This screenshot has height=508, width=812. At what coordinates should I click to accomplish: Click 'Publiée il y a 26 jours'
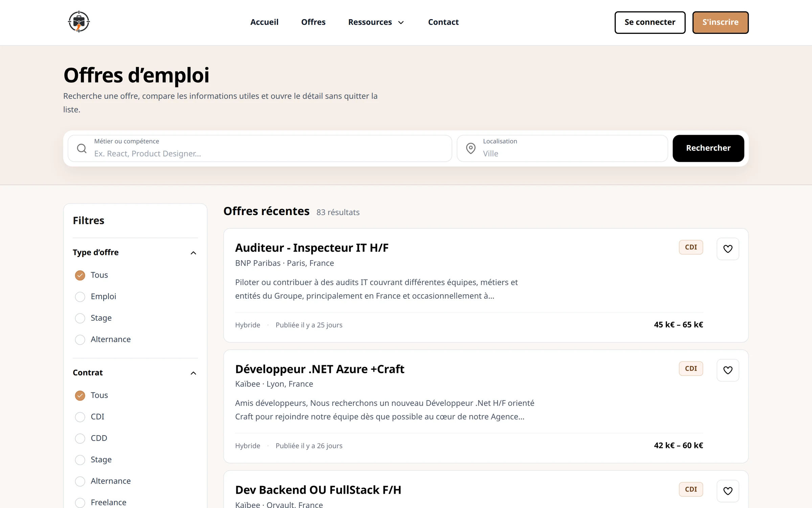pyautogui.click(x=309, y=446)
